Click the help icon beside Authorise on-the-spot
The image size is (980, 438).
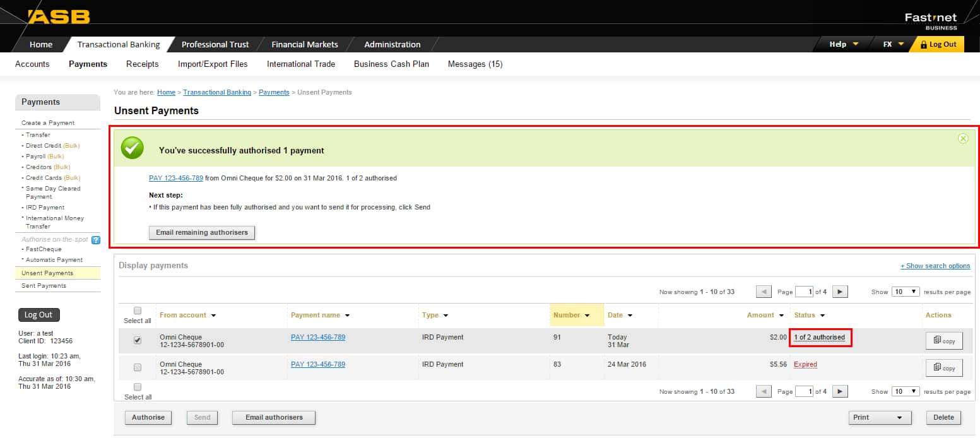(95, 240)
